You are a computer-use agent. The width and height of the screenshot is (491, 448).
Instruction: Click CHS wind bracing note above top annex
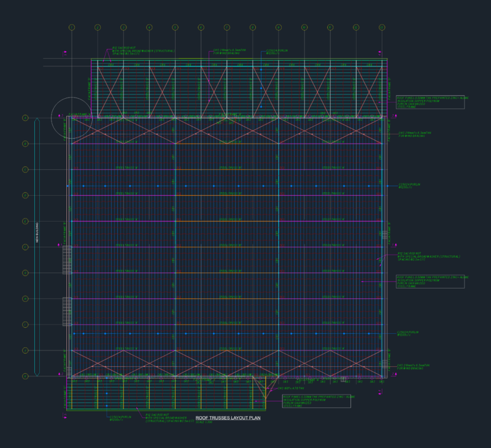(x=230, y=52)
